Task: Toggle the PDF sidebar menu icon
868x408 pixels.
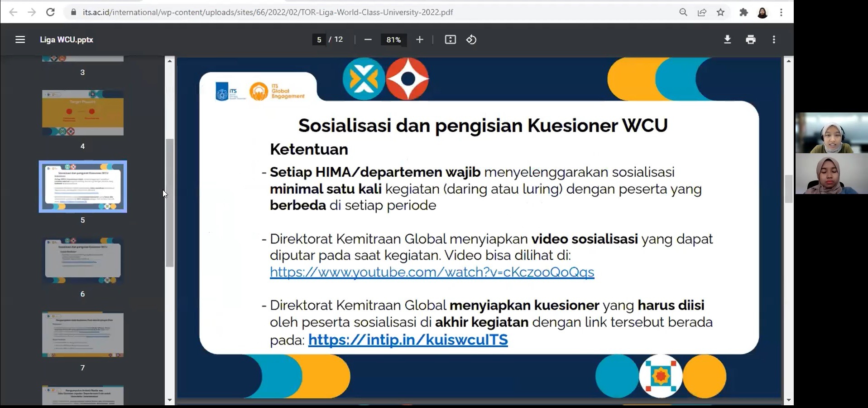Action: pyautogui.click(x=20, y=39)
